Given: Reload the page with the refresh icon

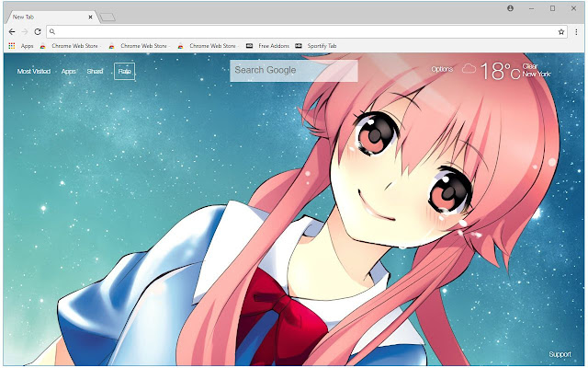Looking at the screenshot, I should coord(38,32).
